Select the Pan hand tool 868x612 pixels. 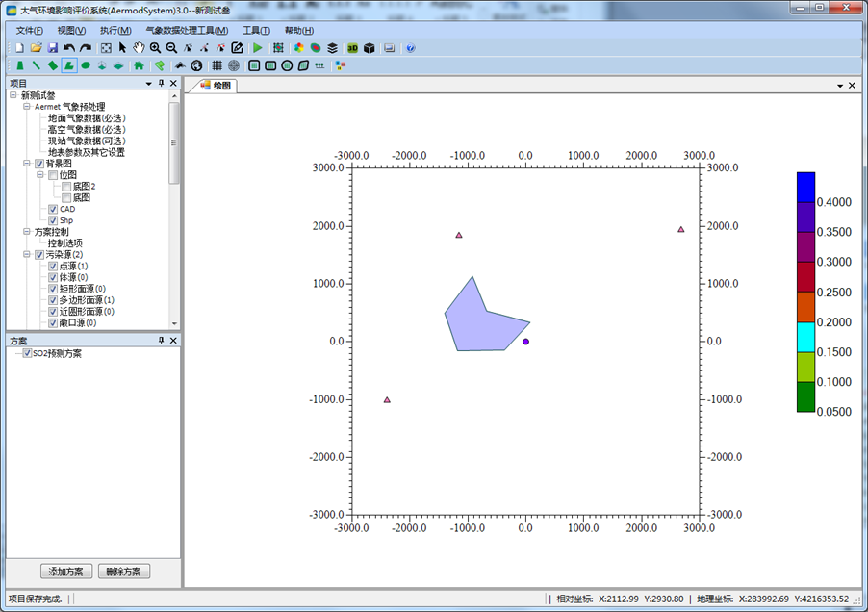(x=139, y=47)
